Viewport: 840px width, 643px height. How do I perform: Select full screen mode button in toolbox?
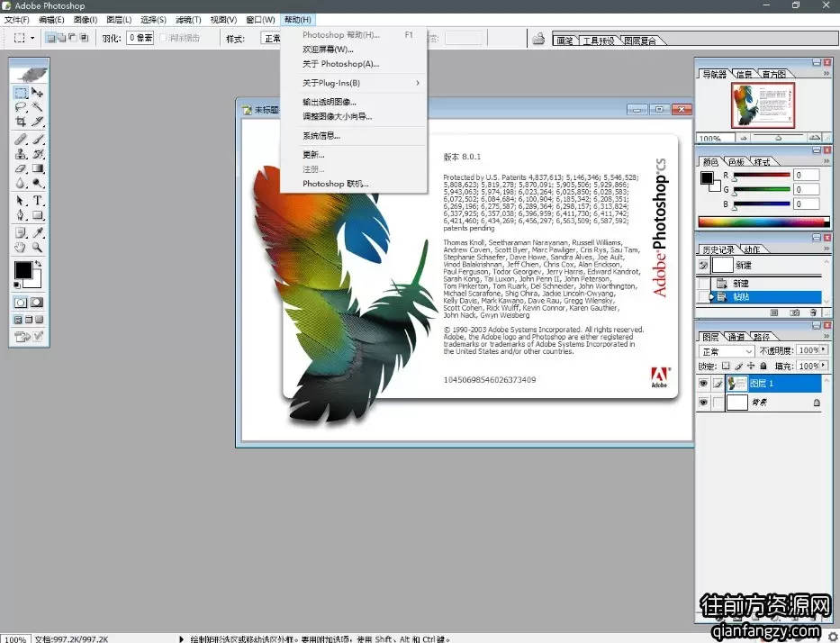pyautogui.click(x=39, y=320)
